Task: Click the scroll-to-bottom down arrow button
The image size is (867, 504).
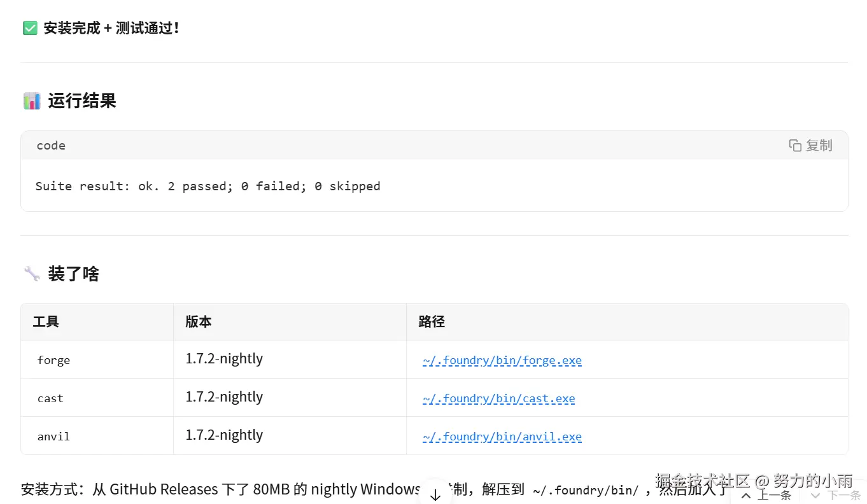Action: click(x=435, y=495)
